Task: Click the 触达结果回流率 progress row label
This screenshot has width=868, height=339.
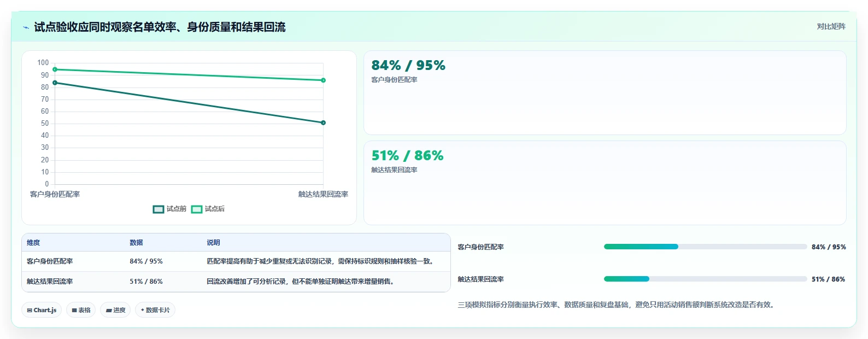Action: point(480,279)
